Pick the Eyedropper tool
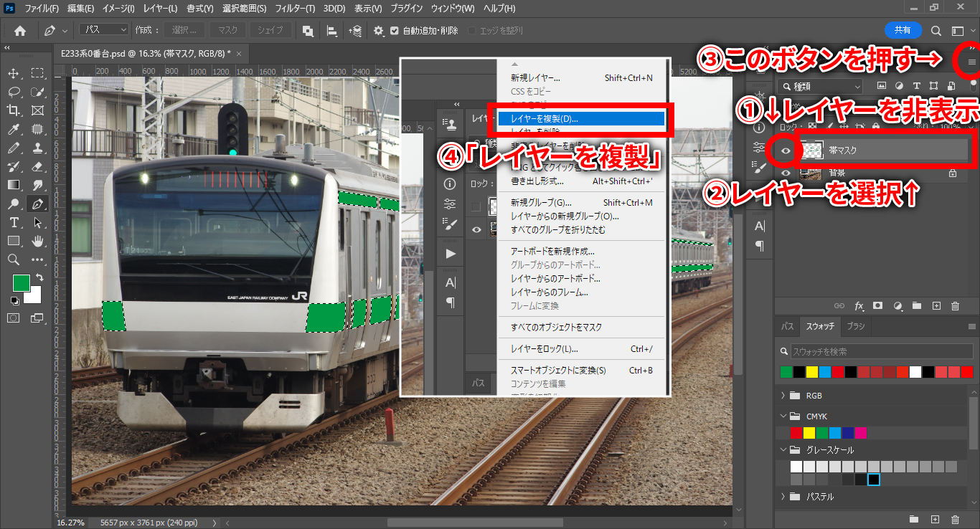The height and width of the screenshot is (529, 980). tap(14, 129)
